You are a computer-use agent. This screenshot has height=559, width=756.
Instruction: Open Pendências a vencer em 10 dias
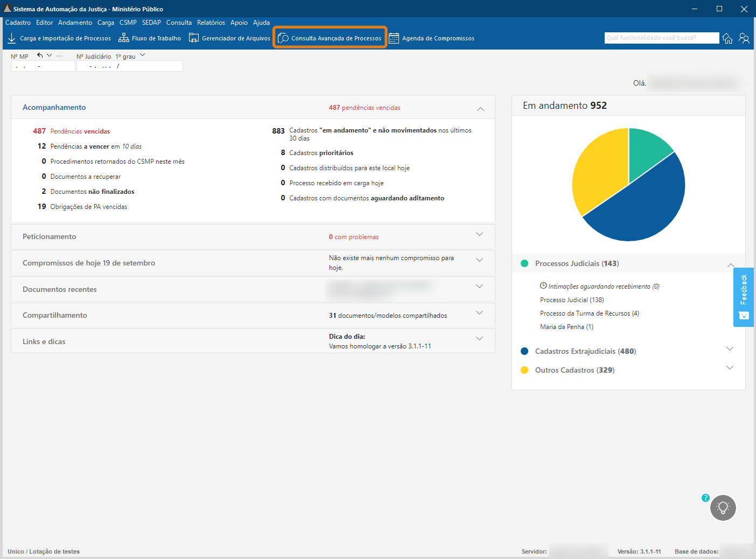point(89,146)
